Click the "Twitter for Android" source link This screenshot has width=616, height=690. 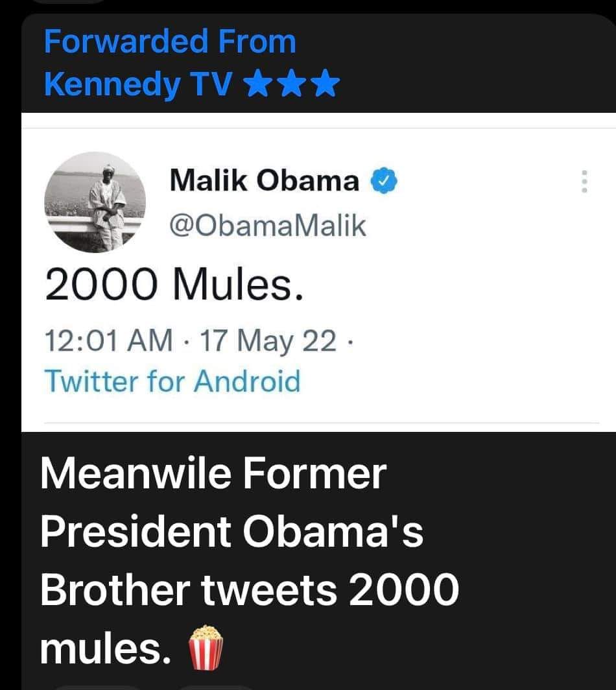(172, 381)
